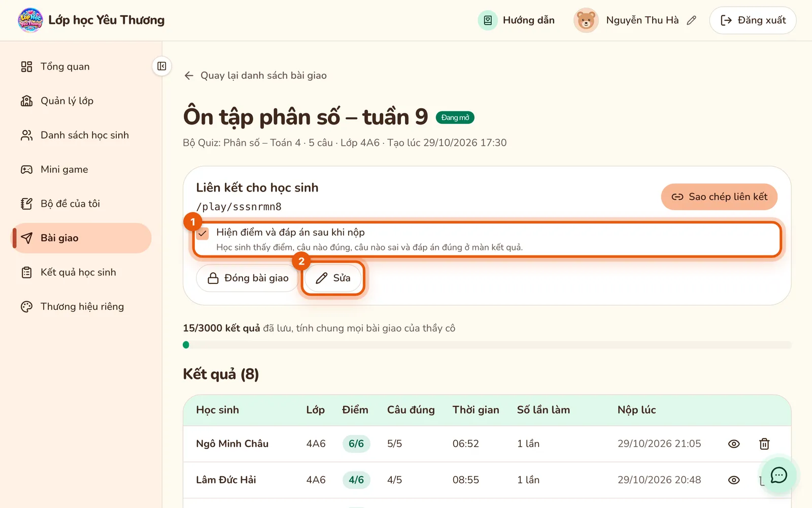812x508 pixels.
Task: Click Sửa edit button
Action: coord(333,278)
